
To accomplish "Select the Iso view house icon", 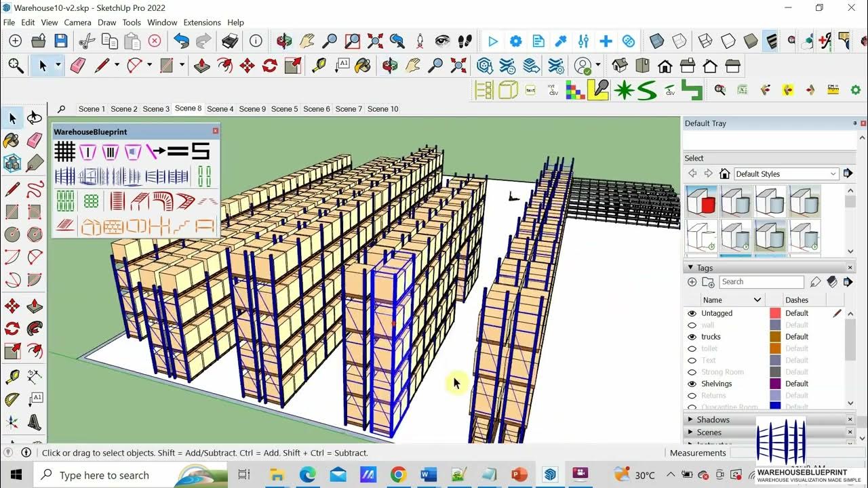I will pos(620,66).
